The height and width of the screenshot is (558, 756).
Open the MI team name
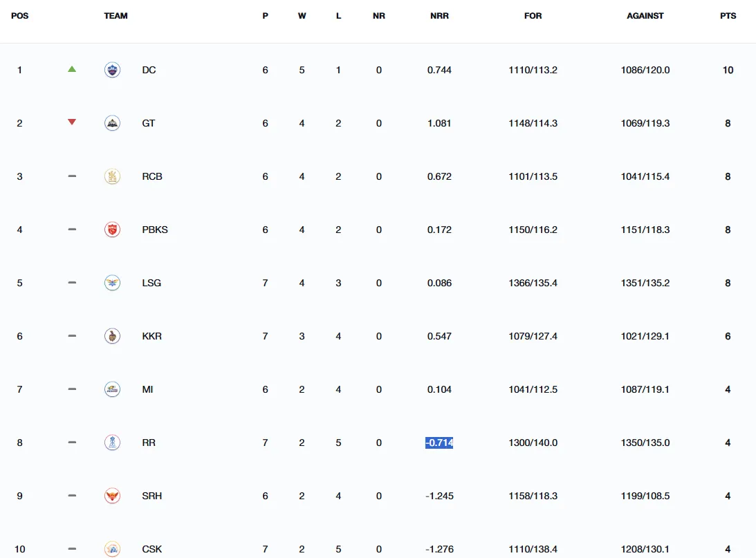[147, 389]
